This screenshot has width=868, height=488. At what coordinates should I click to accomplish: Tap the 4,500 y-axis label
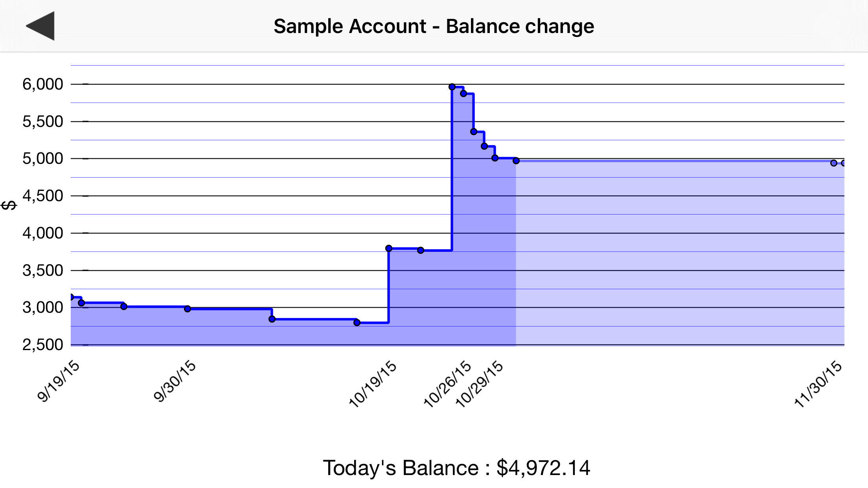pyautogui.click(x=42, y=196)
